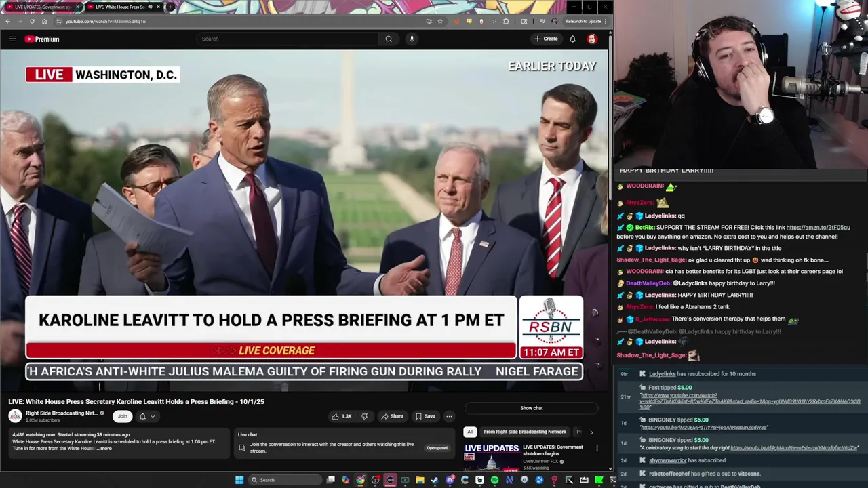Screen dimensions: 868x488
Task: Open the account avatar menu
Action: coord(592,39)
